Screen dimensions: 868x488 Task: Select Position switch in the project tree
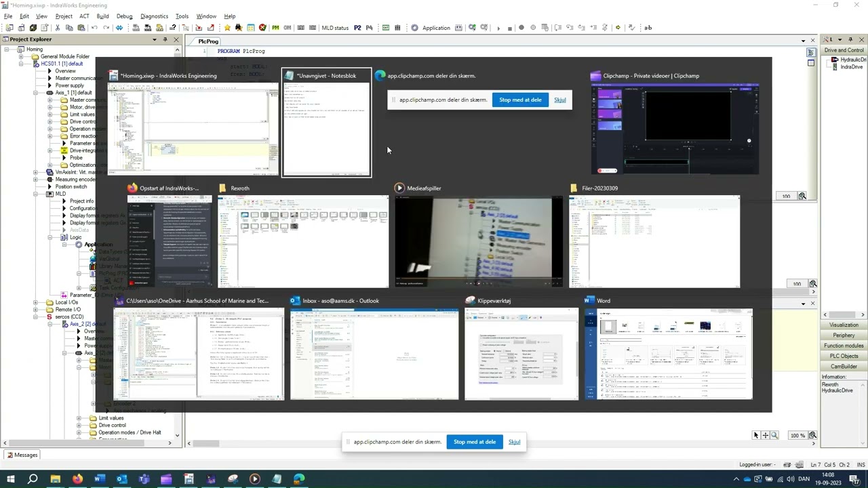point(71,186)
